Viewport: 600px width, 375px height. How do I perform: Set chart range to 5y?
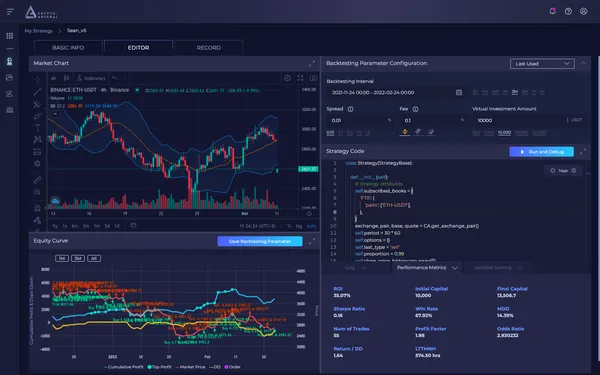point(55,226)
